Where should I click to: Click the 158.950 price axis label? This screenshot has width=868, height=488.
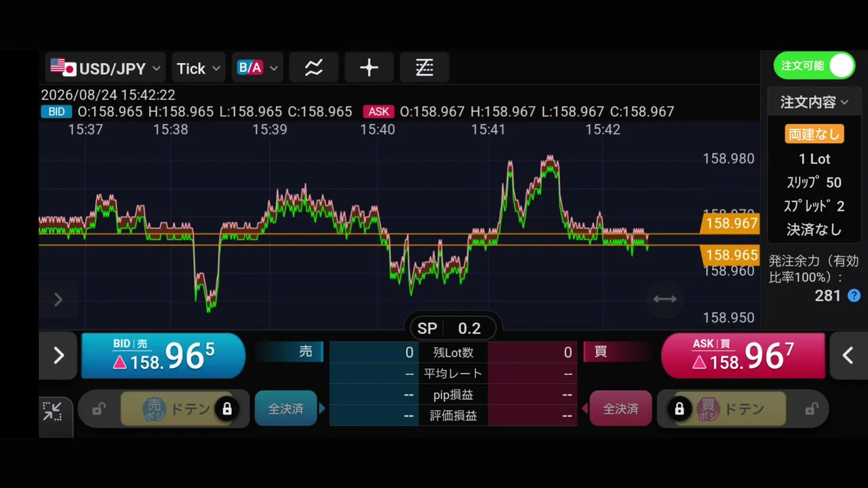click(x=728, y=317)
